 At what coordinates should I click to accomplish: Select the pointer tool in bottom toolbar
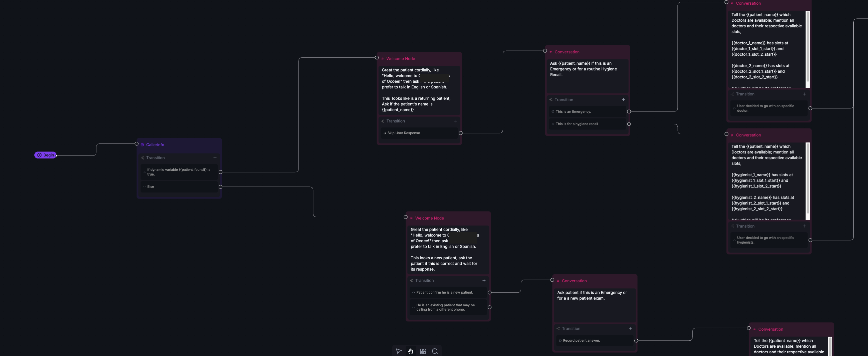(x=399, y=351)
